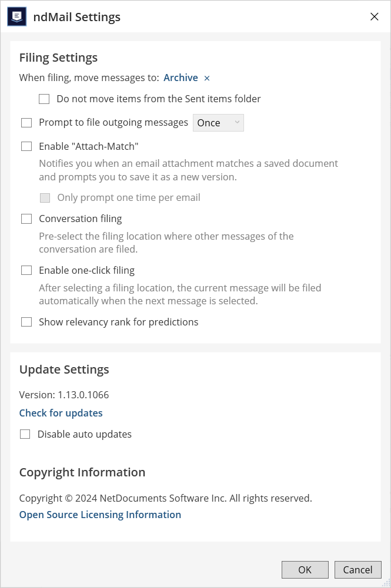391x588 pixels.
Task: Enable the Conversation filing checkbox
Action: (26, 219)
